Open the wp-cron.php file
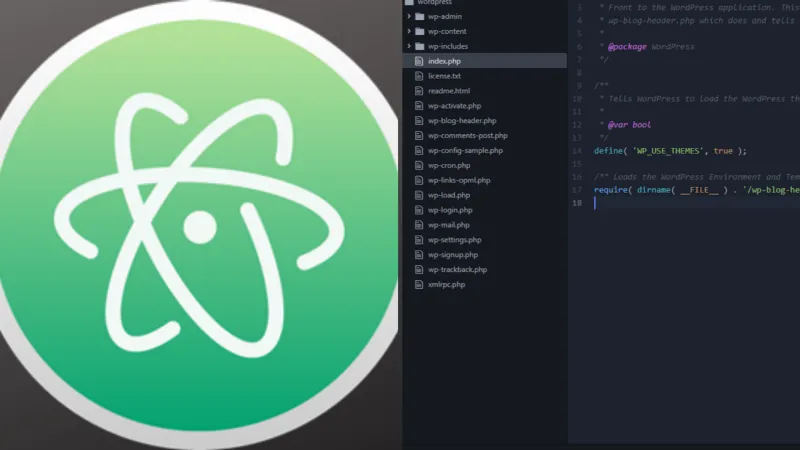Viewport: 800px width, 450px height. [x=449, y=165]
